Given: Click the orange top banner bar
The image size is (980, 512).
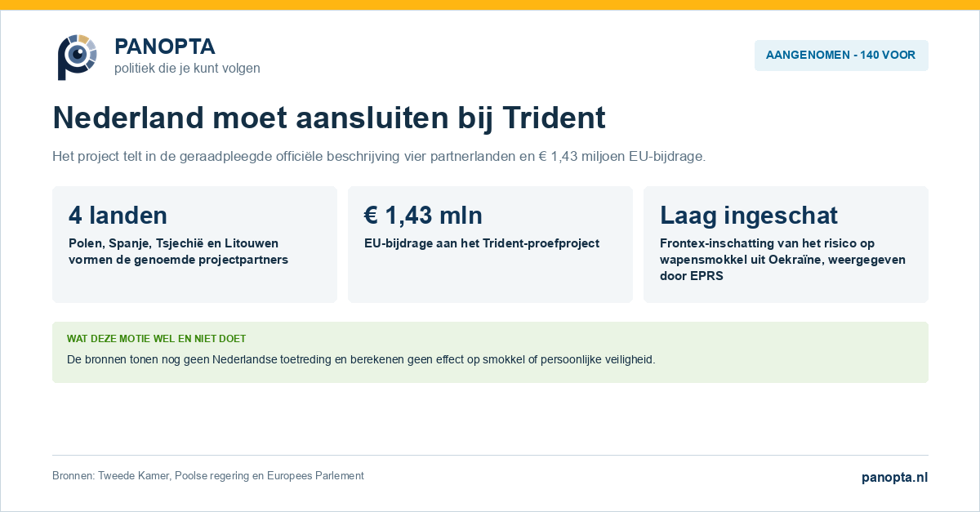Looking at the screenshot, I should [x=490, y=5].
